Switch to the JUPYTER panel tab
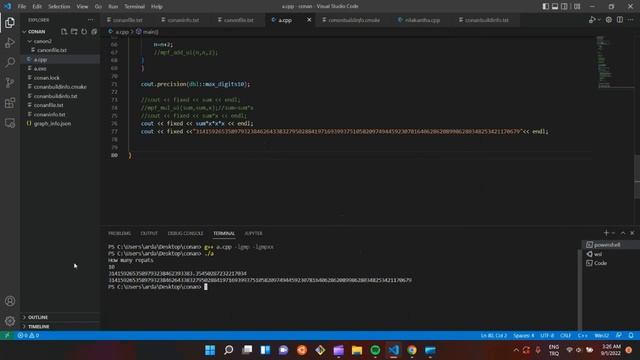This screenshot has width=640, height=360. tap(253, 233)
